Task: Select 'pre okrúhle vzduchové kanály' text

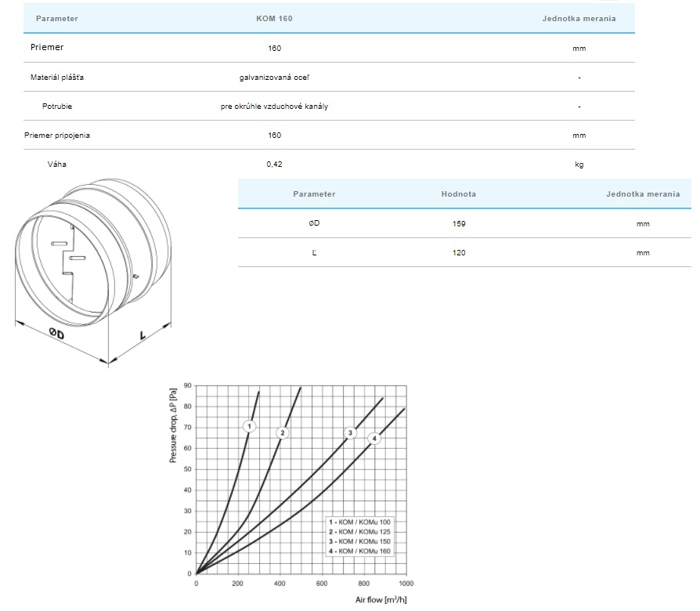Action: point(274,106)
